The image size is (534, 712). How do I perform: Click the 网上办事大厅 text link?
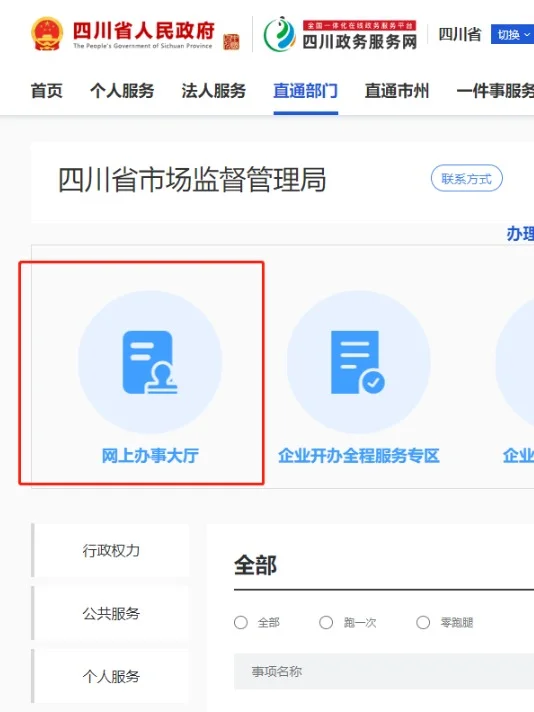[x=150, y=456]
